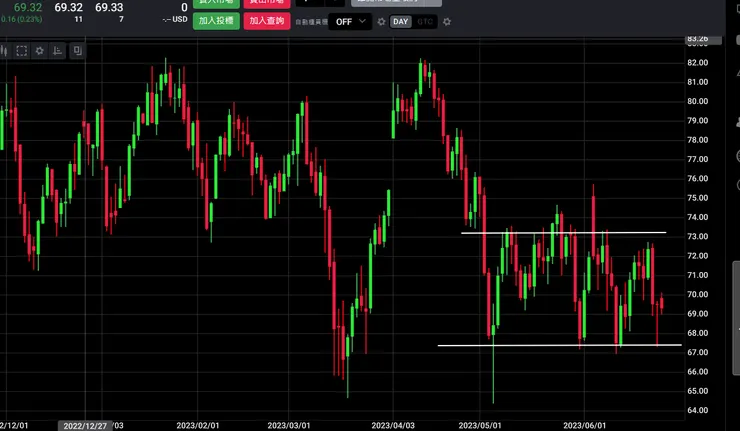Click the 2023/06/01 date label

click(584, 425)
